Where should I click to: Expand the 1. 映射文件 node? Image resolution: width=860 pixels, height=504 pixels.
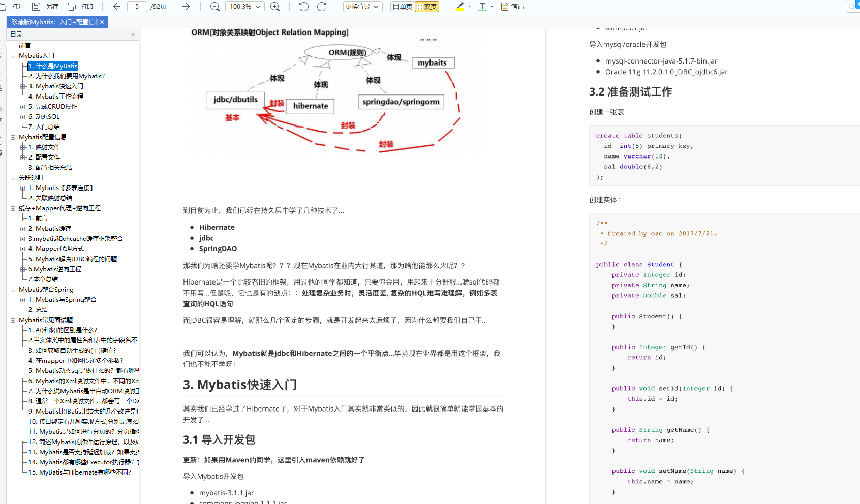22,147
